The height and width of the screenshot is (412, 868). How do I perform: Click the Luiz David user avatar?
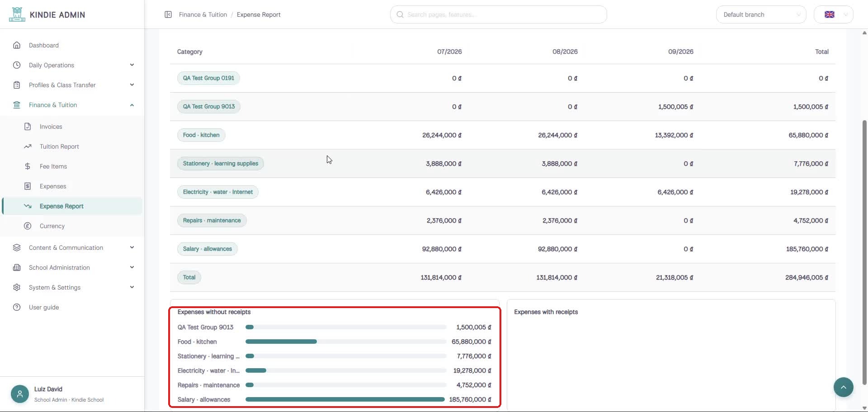[20, 394]
